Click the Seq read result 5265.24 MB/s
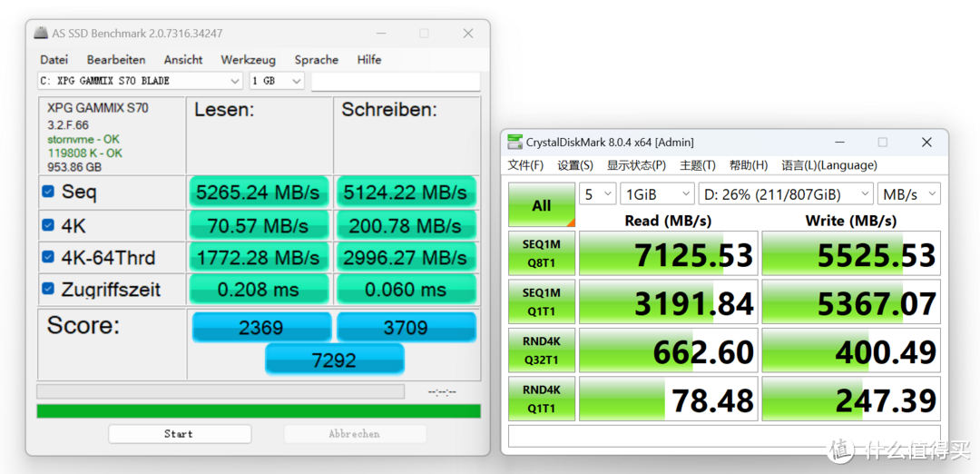Screen dimensions: 980x474 258,192
